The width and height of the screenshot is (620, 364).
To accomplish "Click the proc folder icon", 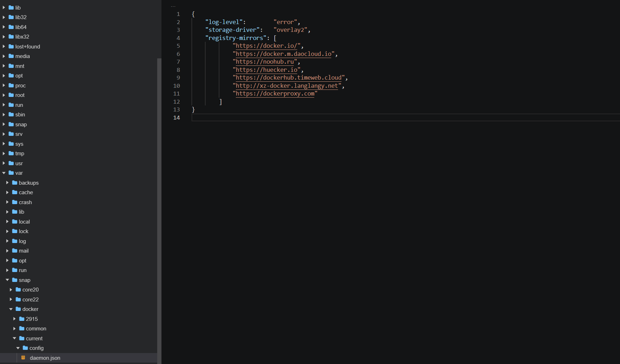I will [x=11, y=85].
